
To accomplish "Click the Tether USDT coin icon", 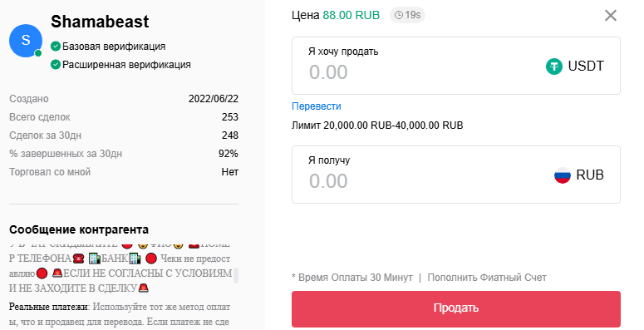I will 553,66.
